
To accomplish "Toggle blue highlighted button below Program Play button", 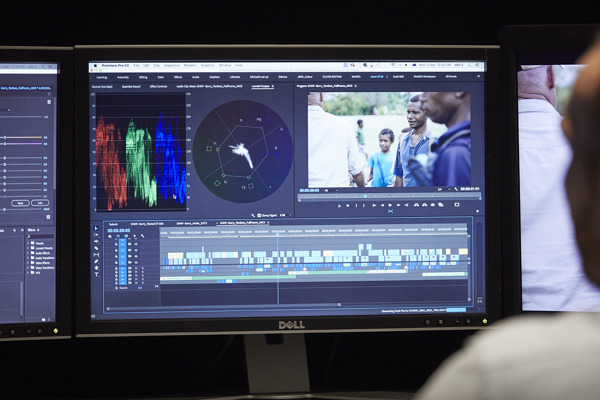I will (390, 211).
